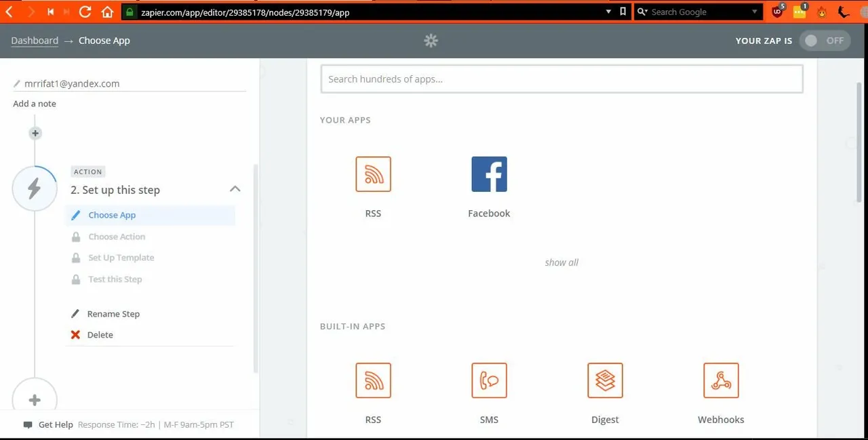Screen dimensions: 868x440
Task: Open the yellow extension with badge 1
Action: 800,12
